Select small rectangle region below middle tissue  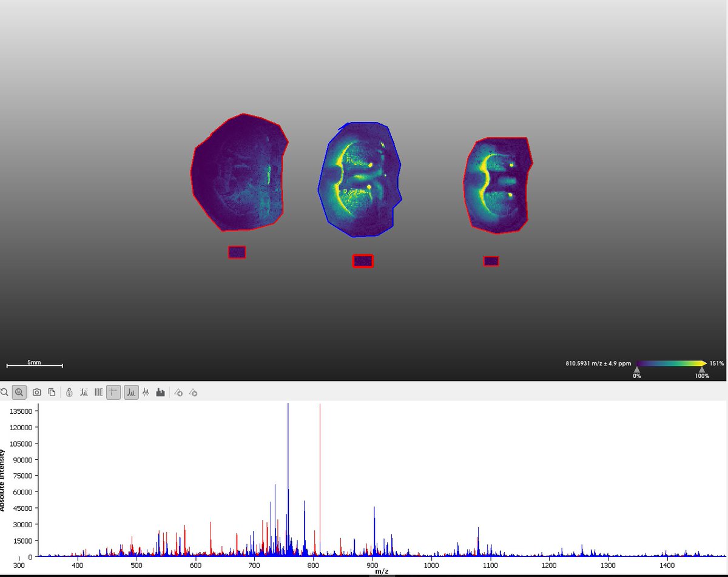[363, 261]
